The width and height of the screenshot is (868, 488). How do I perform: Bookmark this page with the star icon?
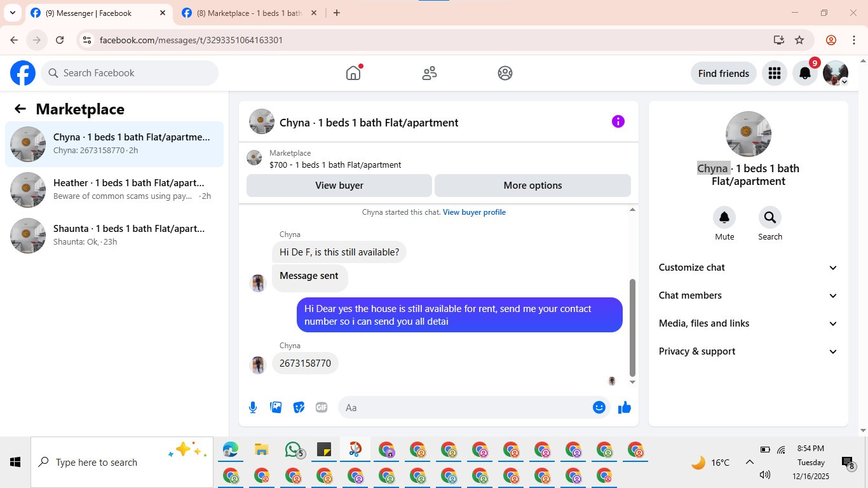[x=800, y=40]
